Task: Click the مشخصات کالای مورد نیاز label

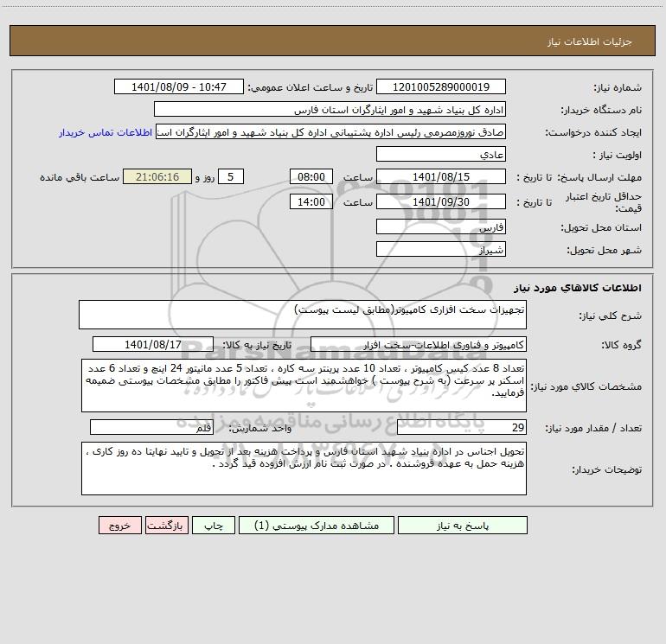Action: (586, 386)
